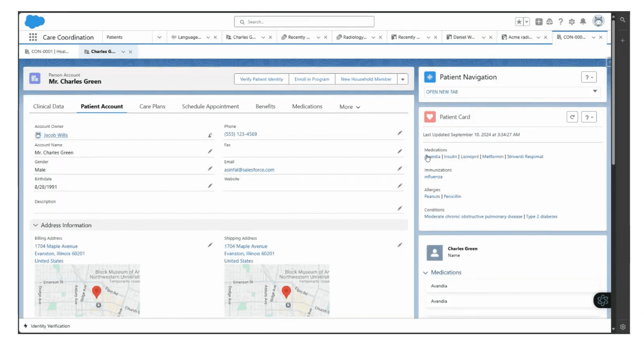Click the Verify Patient Identity button

(x=261, y=79)
